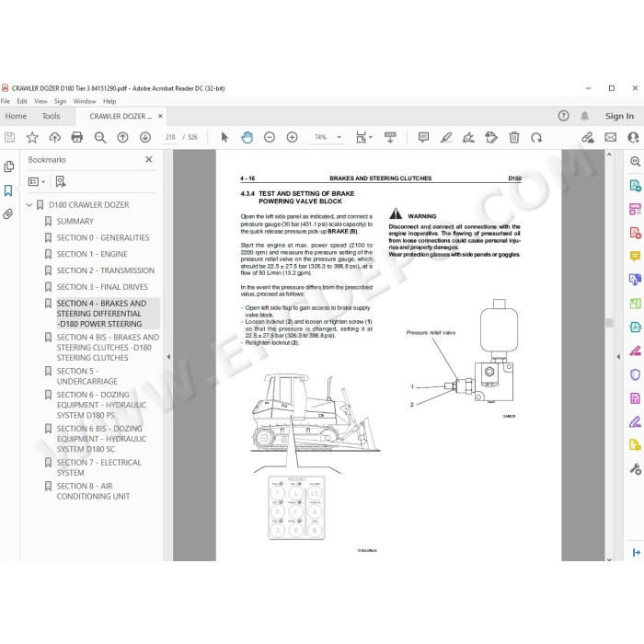Screen dimensions: 644x644
Task: Open the attachments paperclip panel
Action: point(8,214)
